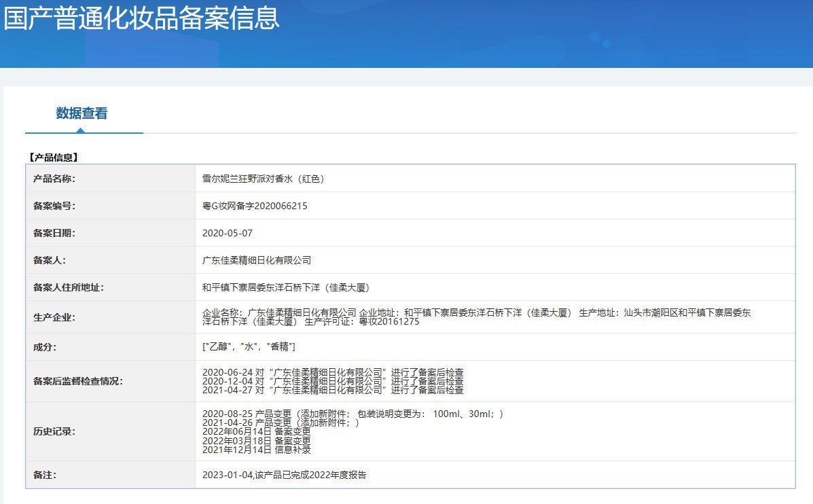Select the 2021-04-27 inspection record line
Viewport: 813px width, 504px height.
(x=333, y=390)
